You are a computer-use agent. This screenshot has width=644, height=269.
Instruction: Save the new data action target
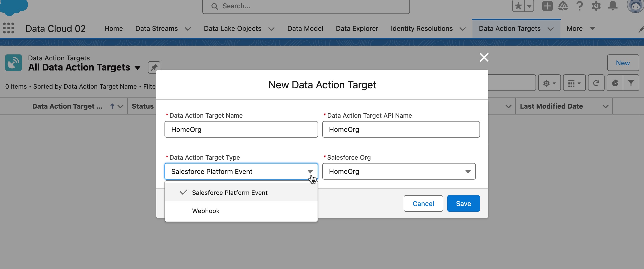tap(463, 203)
